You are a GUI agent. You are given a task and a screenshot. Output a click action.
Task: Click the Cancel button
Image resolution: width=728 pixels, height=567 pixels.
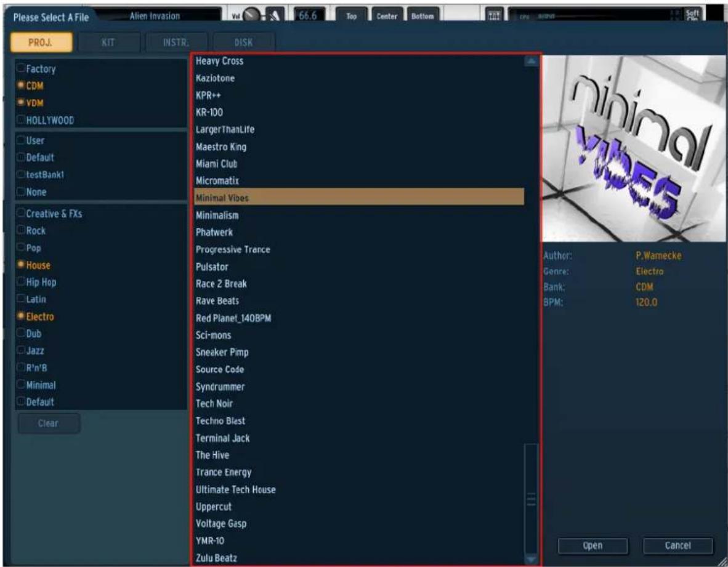pyautogui.click(x=678, y=545)
